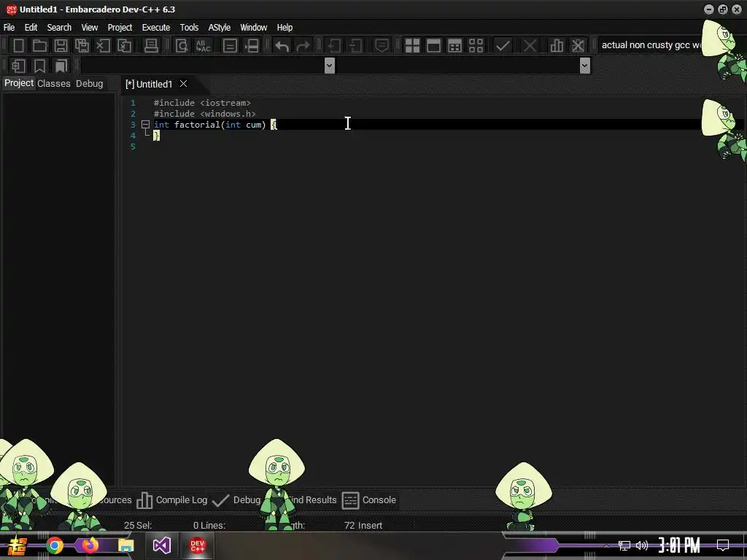Image resolution: width=747 pixels, height=560 pixels.
Task: Click the Toggle Comment toolbar icon
Action: 382,46
